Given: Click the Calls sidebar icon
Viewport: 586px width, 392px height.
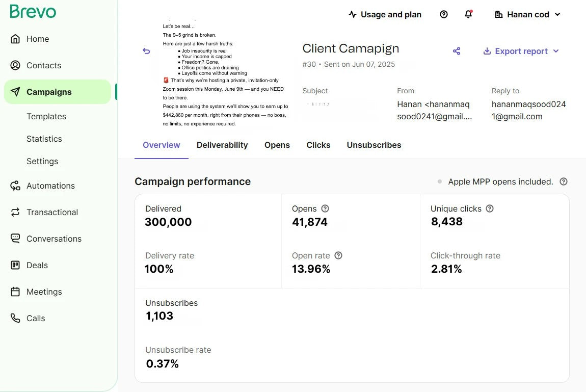Looking at the screenshot, I should pos(15,318).
